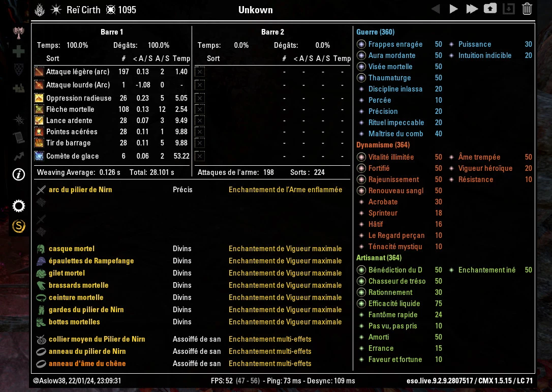Click the boots icon beside bottes mortelles
Viewport: 552px width, 392px height.
click(41, 322)
